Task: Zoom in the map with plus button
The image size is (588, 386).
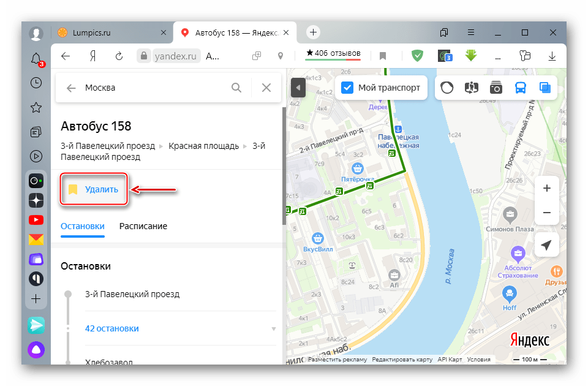Action: [546, 188]
